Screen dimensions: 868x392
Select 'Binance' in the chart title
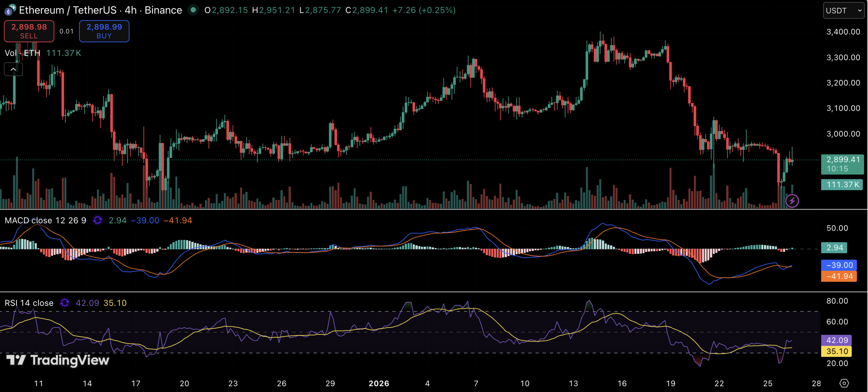[163, 10]
